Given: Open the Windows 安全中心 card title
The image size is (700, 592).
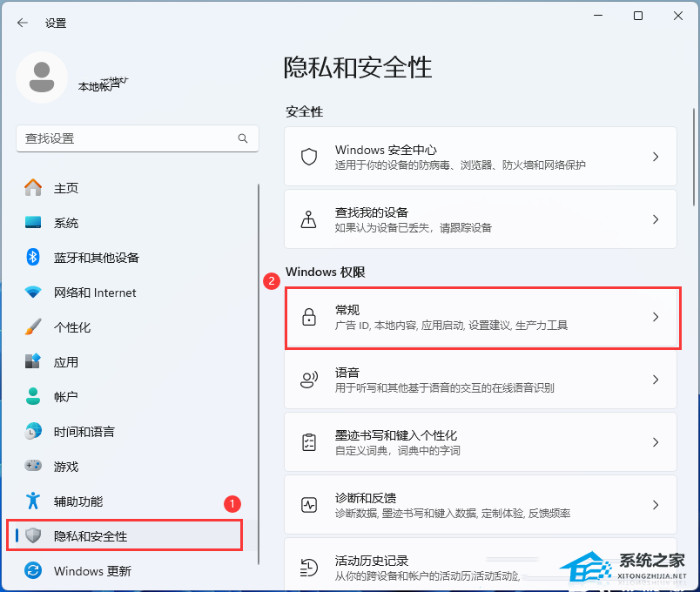Looking at the screenshot, I should (386, 150).
